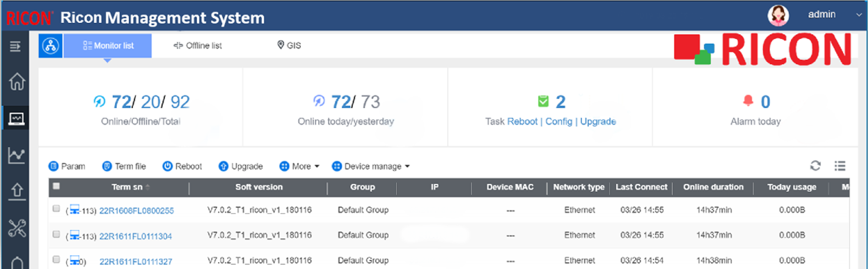The height and width of the screenshot is (269, 868).
Task: Click the total count 92
Action: click(180, 102)
